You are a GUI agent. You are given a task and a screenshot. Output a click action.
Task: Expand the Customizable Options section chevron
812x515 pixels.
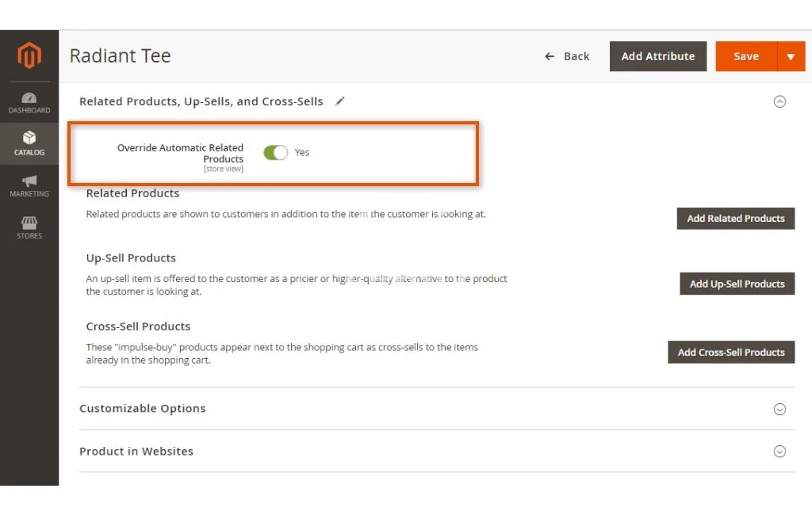point(779,409)
